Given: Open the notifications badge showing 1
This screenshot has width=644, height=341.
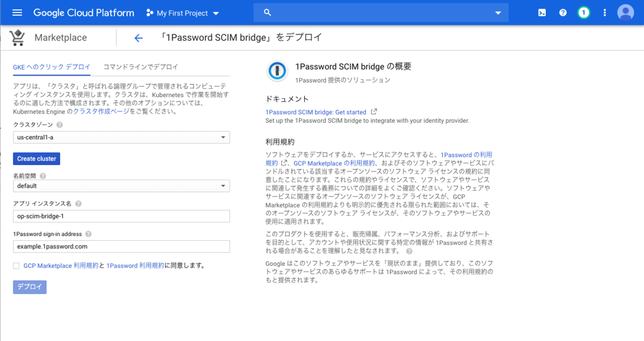Looking at the screenshot, I should pos(583,12).
